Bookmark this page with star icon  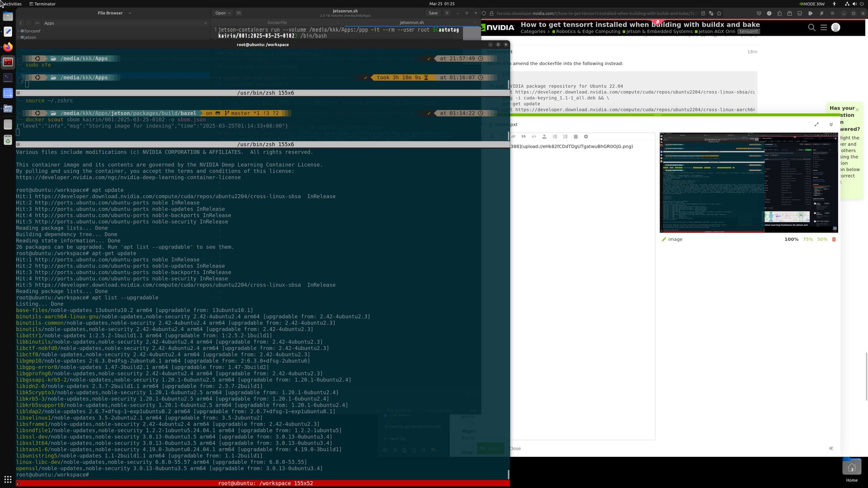click(x=719, y=13)
